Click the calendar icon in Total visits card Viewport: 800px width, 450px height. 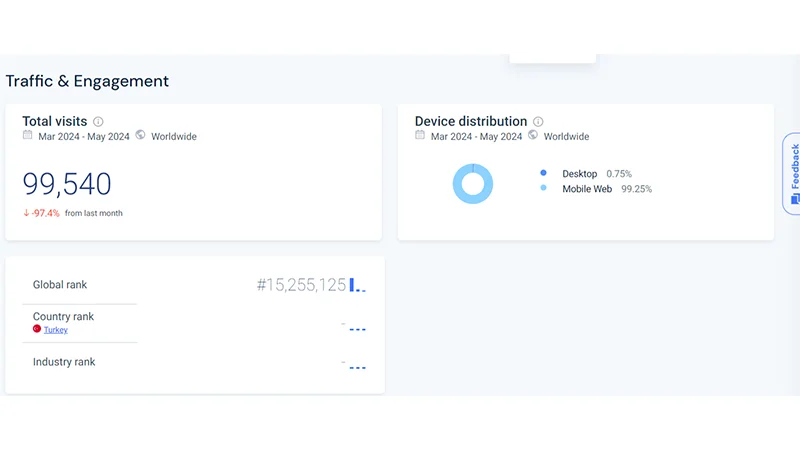pos(28,136)
